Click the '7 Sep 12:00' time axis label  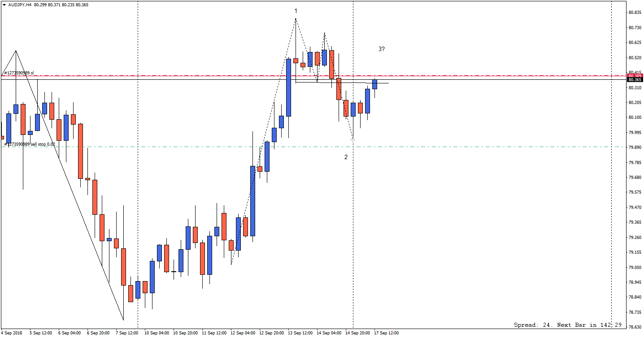pyautogui.click(x=127, y=333)
